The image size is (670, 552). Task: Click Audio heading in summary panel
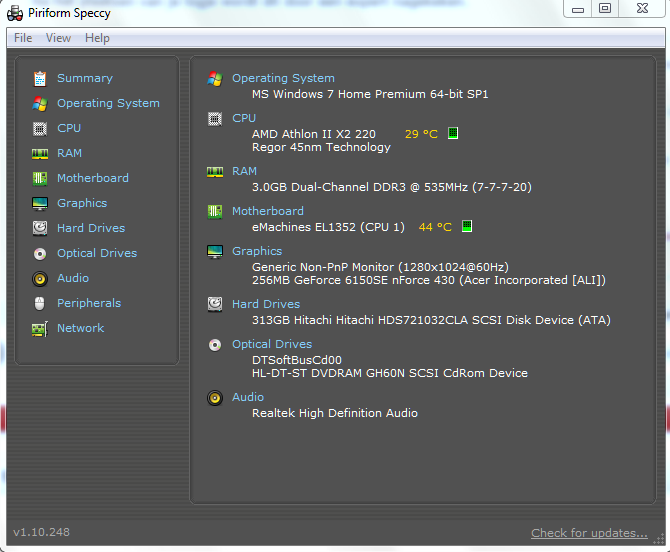pos(248,397)
